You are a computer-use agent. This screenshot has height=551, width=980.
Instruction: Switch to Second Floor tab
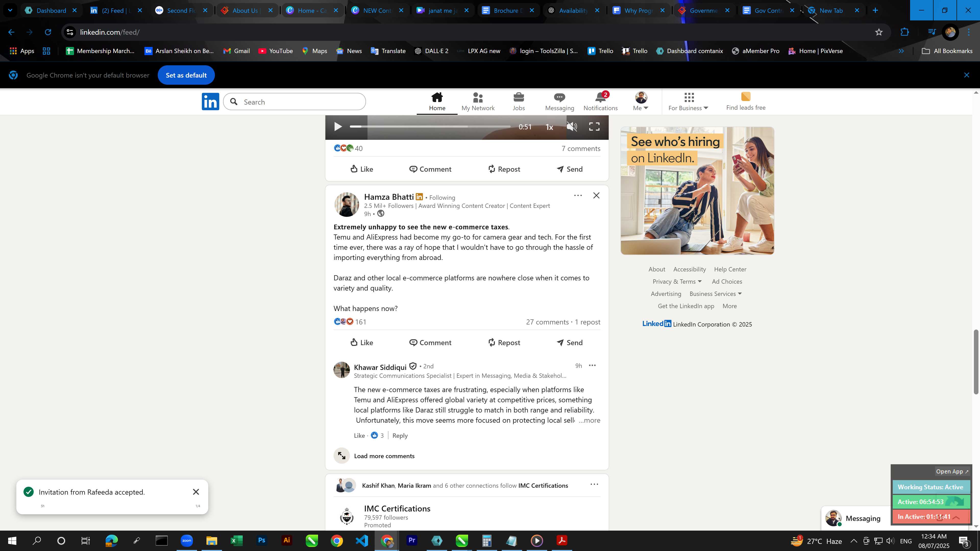pyautogui.click(x=181, y=11)
